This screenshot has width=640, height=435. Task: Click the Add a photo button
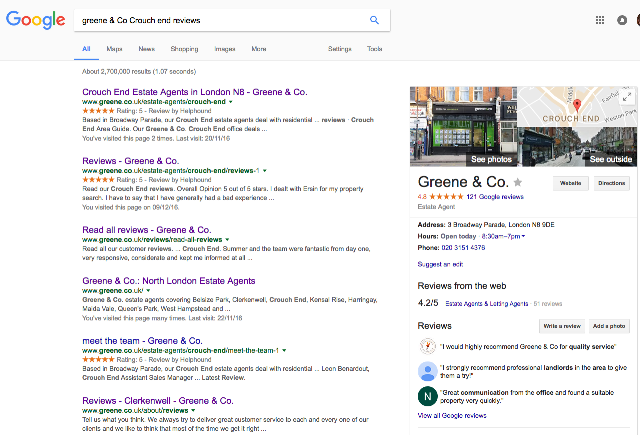[x=609, y=326]
